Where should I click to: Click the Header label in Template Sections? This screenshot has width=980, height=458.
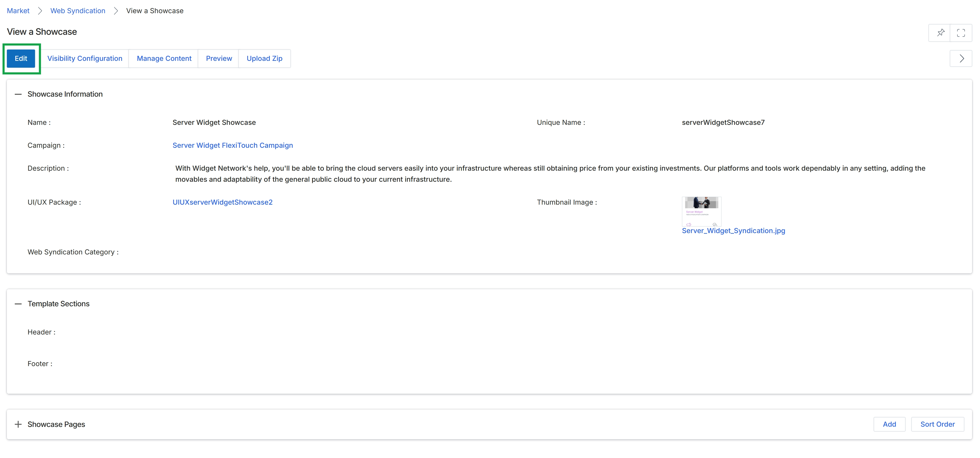click(41, 332)
